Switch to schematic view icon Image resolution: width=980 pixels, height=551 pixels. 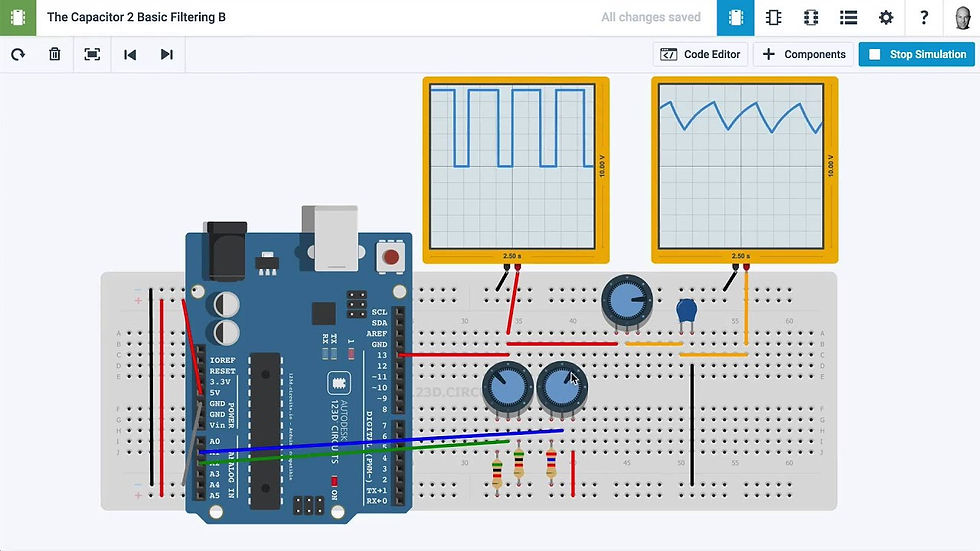(x=773, y=17)
